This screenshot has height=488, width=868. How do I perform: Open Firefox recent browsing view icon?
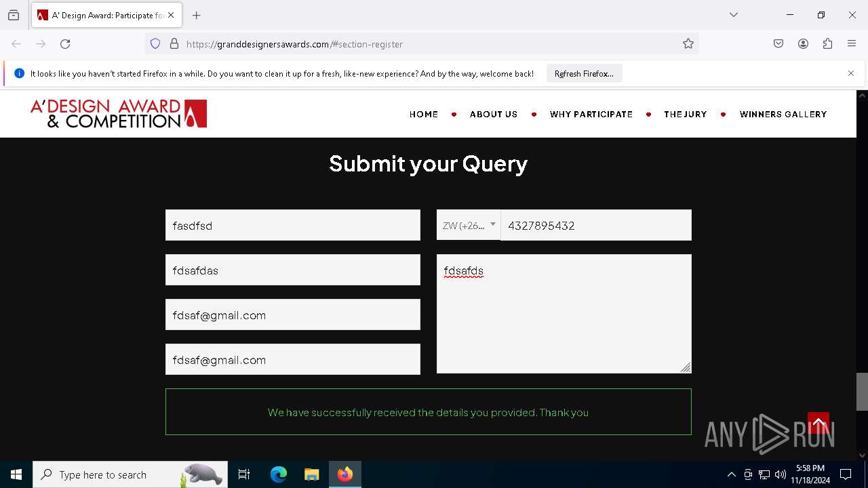click(x=14, y=15)
